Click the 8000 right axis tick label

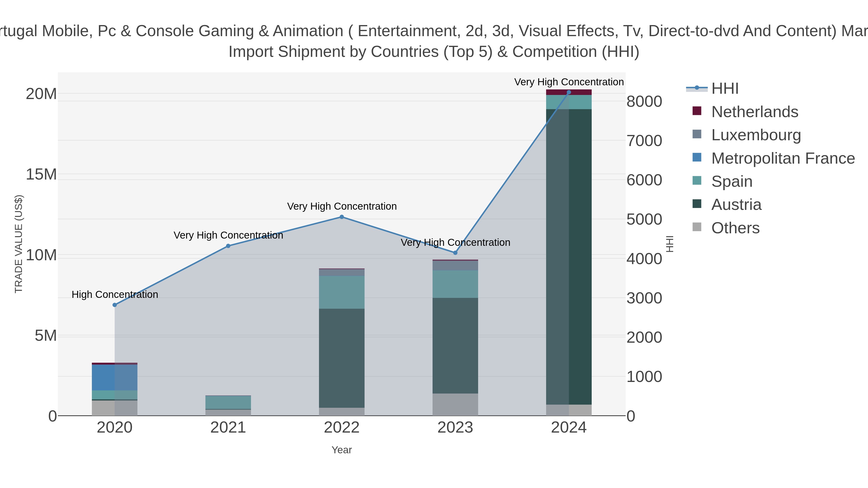click(644, 101)
